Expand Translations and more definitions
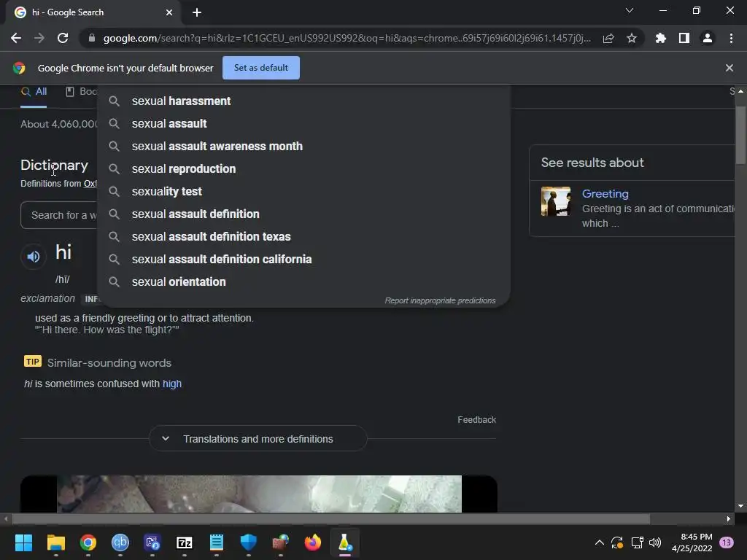This screenshot has width=747, height=560. [x=258, y=438]
